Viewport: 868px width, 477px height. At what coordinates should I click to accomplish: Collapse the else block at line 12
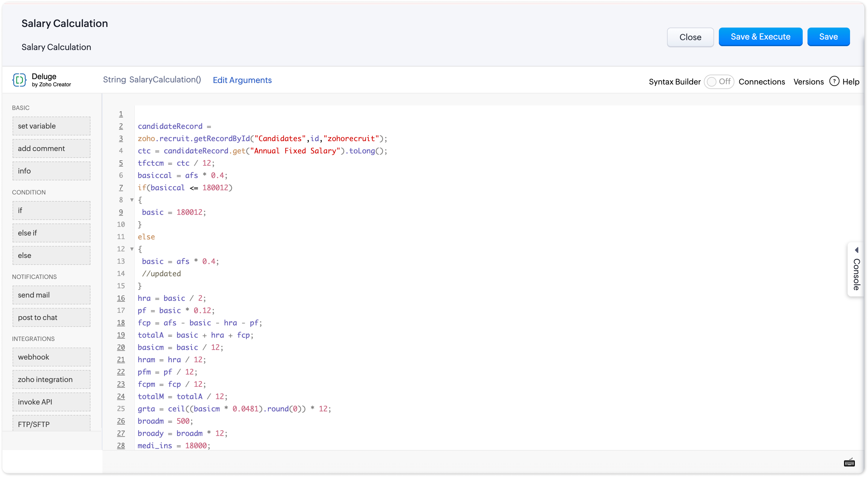click(132, 249)
